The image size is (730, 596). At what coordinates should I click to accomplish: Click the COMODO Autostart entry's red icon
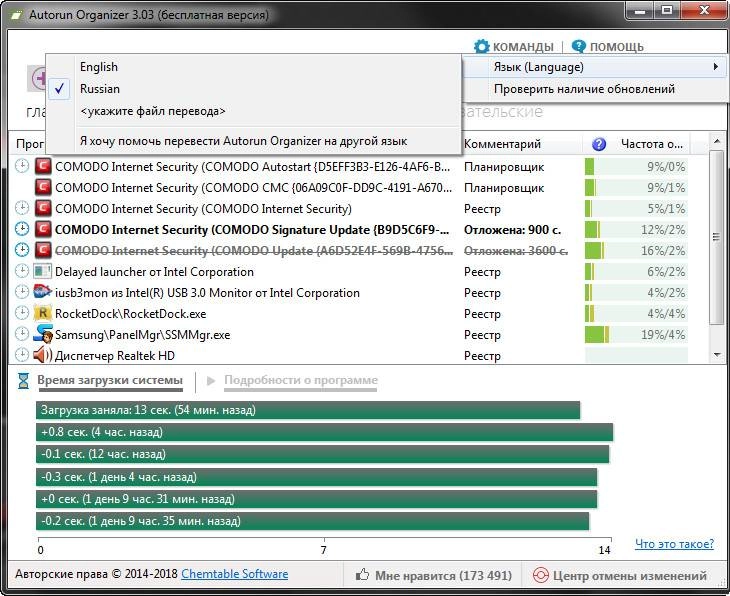(x=43, y=166)
